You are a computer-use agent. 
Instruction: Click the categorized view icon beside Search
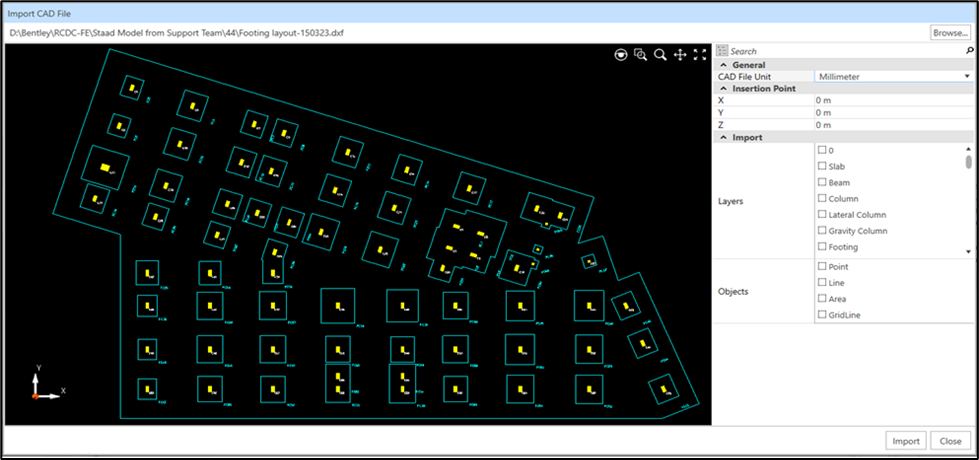723,51
